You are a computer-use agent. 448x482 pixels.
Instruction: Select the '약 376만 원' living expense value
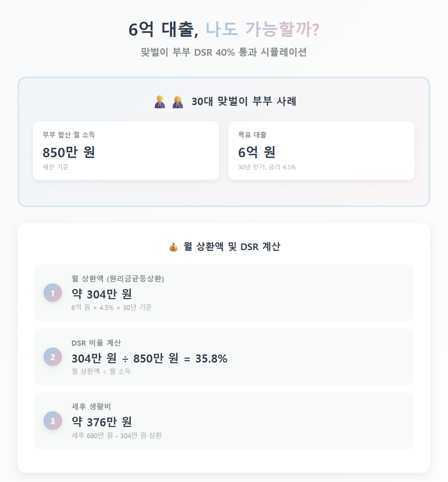tap(102, 422)
